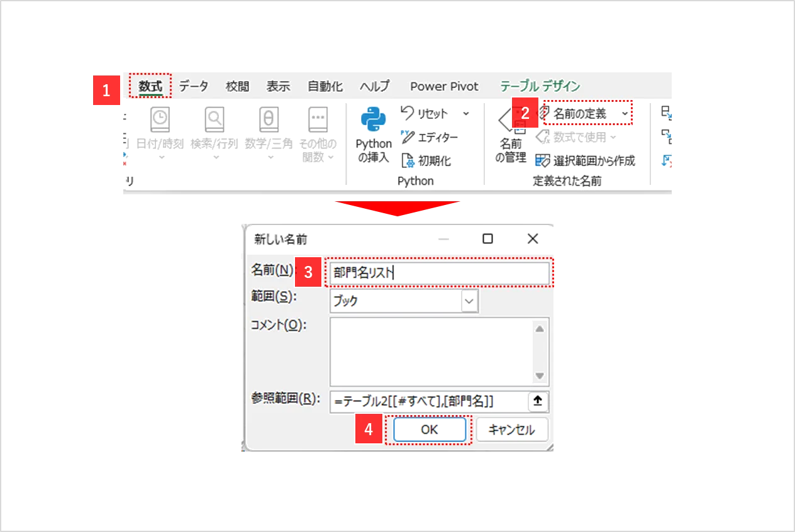This screenshot has width=795, height=532.
Task: Click the キャンセル (Cancel) button
Action: (x=511, y=430)
